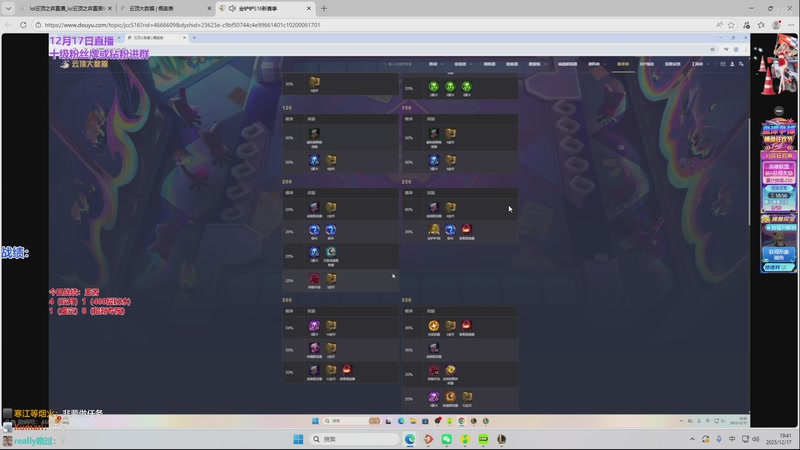
Task: Click the item icon in section 200's first row
Action: 314,207
